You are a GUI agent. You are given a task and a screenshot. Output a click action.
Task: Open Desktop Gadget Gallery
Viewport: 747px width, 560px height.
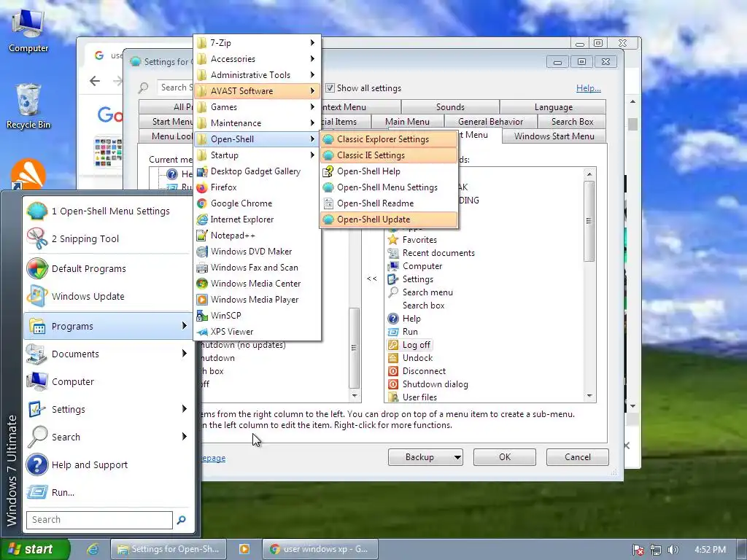click(258, 171)
